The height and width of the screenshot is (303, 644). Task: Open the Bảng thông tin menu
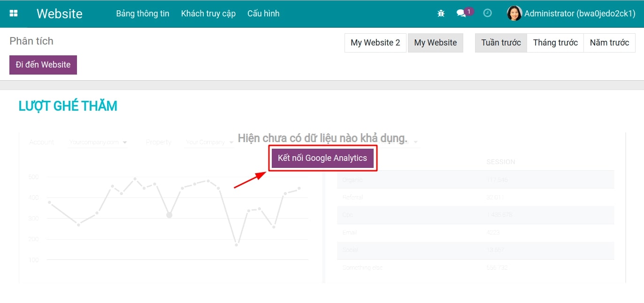(142, 14)
